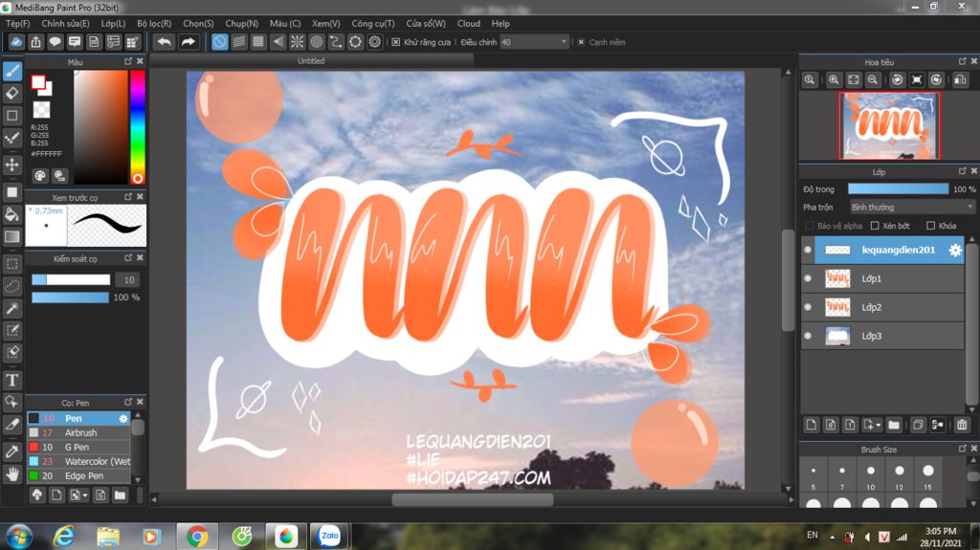Adjust the Độ trong opacity slider

898,188
